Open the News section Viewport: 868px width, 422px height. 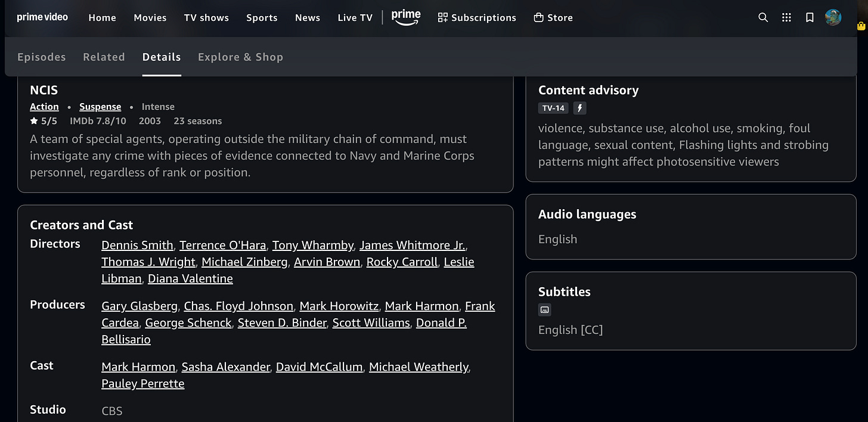[308, 18]
